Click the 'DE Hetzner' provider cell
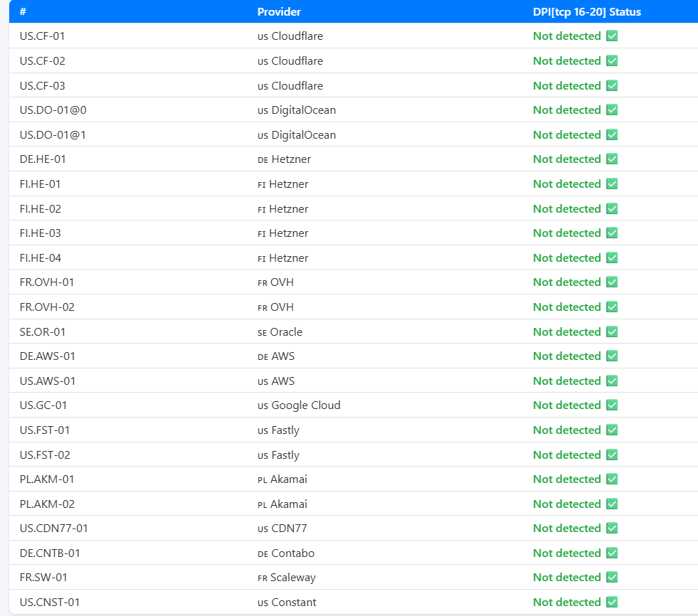 (284, 159)
